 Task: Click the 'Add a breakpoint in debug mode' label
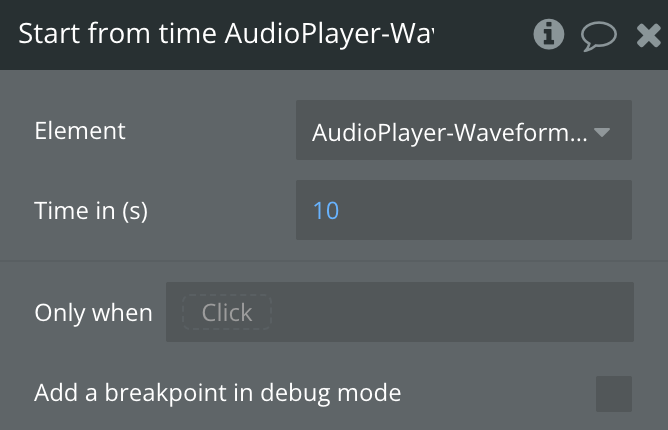217,393
